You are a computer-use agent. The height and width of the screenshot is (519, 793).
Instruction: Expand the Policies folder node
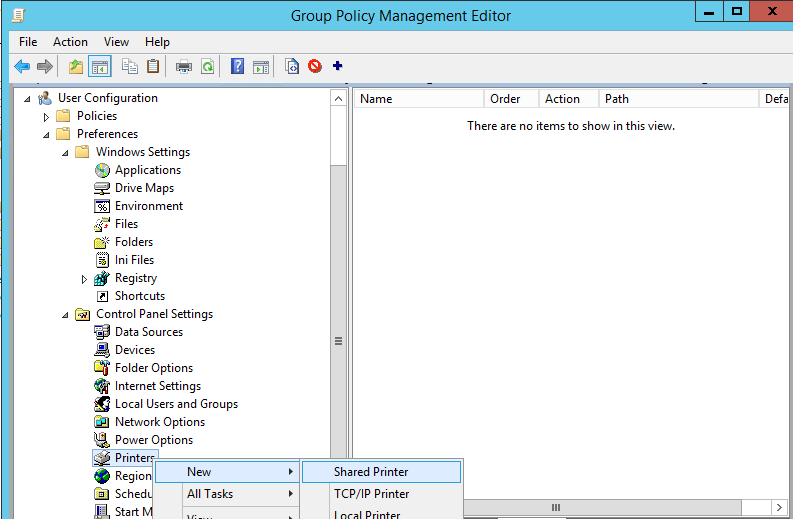46,117
